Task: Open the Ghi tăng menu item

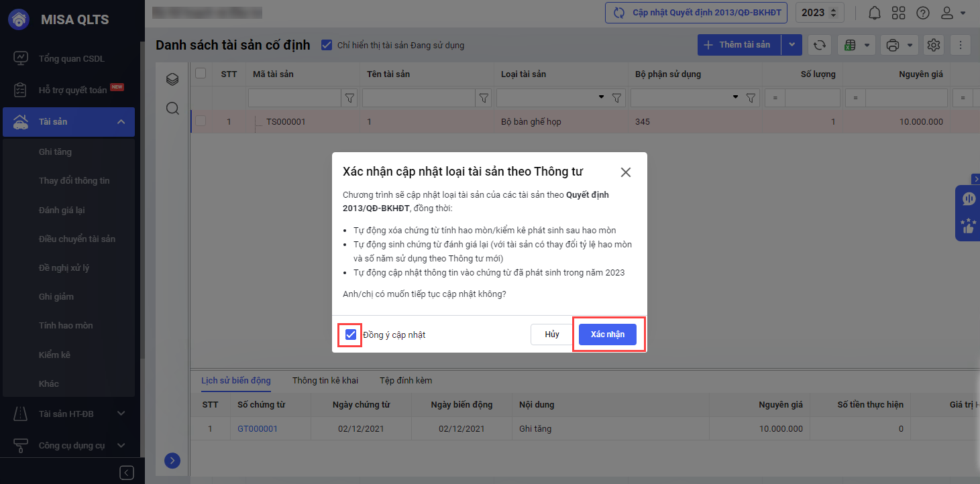Action: tap(55, 152)
